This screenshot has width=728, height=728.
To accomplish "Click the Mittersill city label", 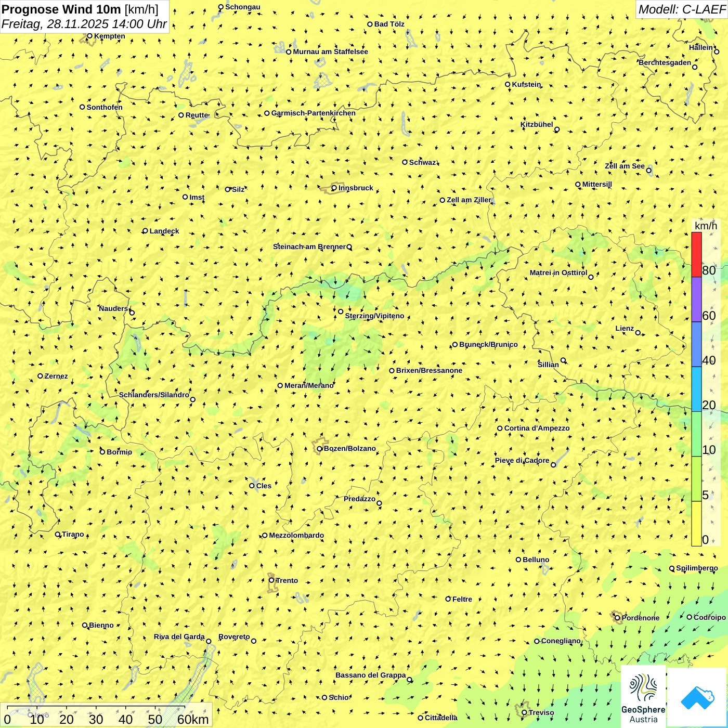I will click(597, 184).
